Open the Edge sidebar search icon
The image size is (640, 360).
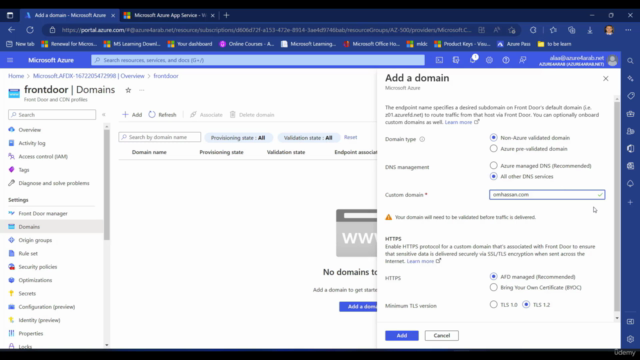point(630,61)
